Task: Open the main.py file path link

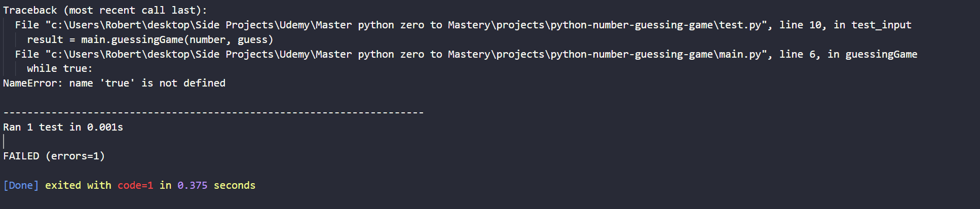Action: [405, 54]
